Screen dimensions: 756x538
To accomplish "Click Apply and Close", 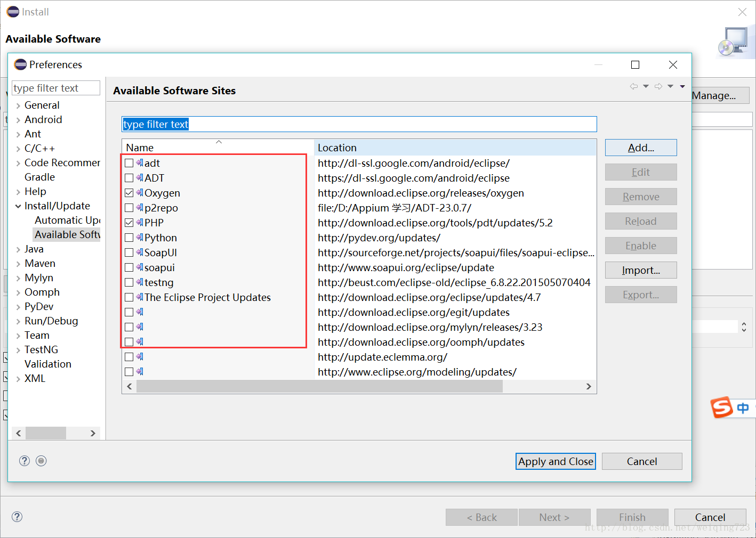I will pyautogui.click(x=556, y=461).
